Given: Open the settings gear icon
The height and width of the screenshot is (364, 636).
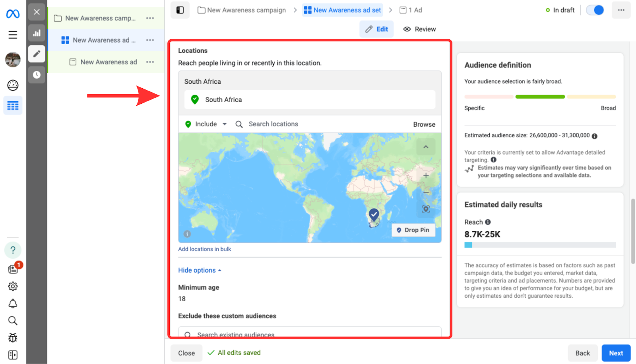Looking at the screenshot, I should 13,286.
